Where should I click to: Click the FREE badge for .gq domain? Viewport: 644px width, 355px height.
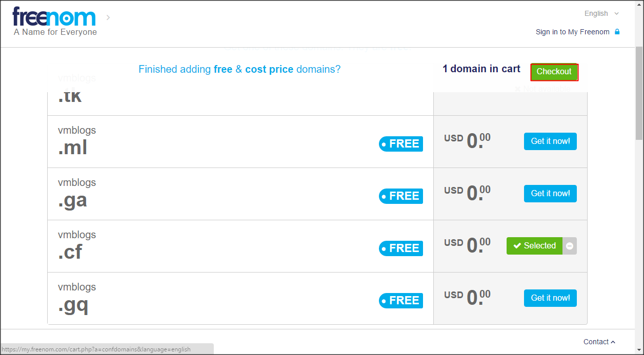point(401,301)
